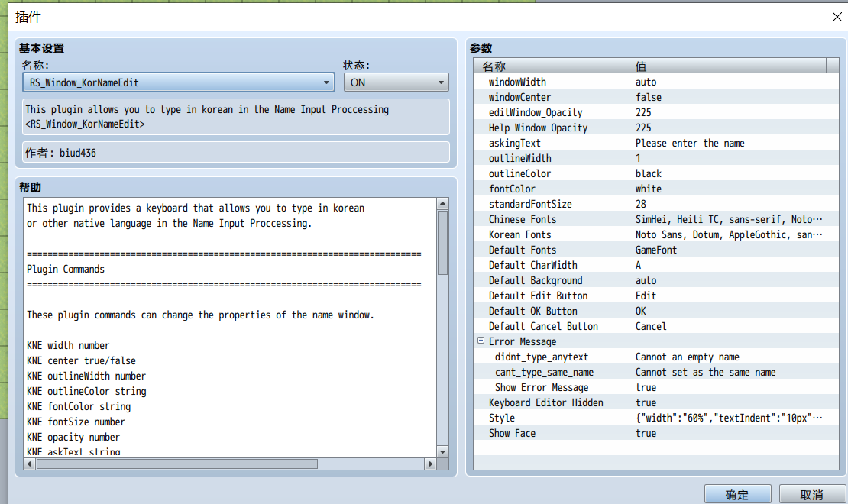Screen dimensions: 848x504
Task: Click the help horizontal scrollbar thumb
Action: (176, 464)
